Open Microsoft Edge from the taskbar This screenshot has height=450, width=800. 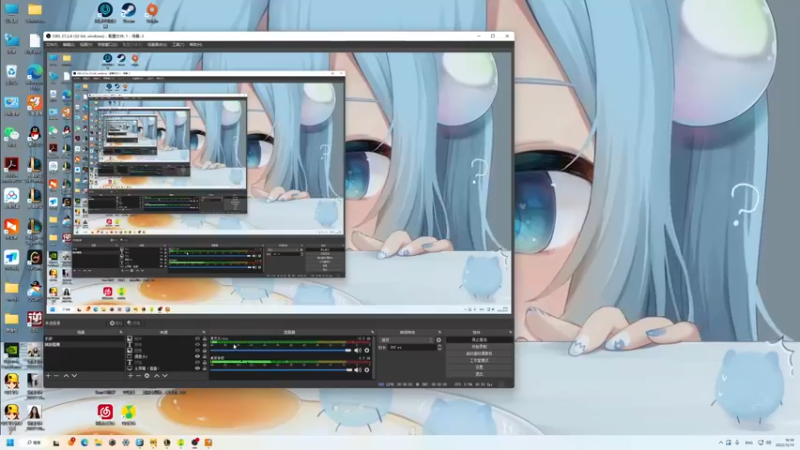84,442
